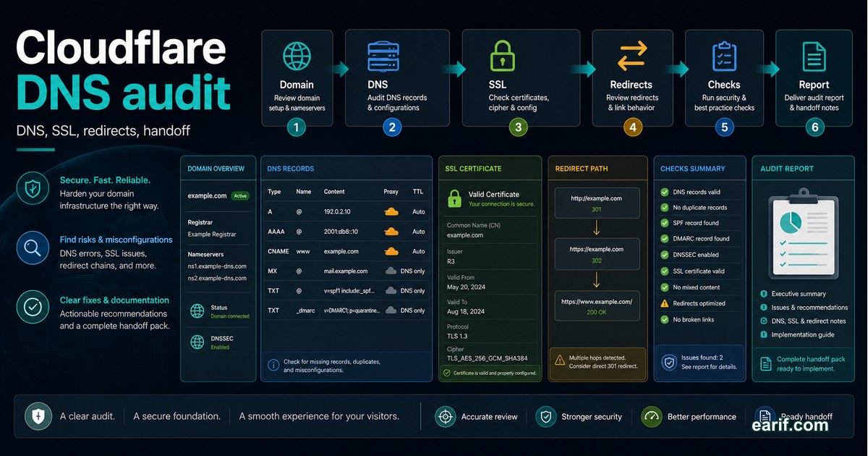Click the Implementation guide item
The image size is (868, 456).
click(797, 335)
